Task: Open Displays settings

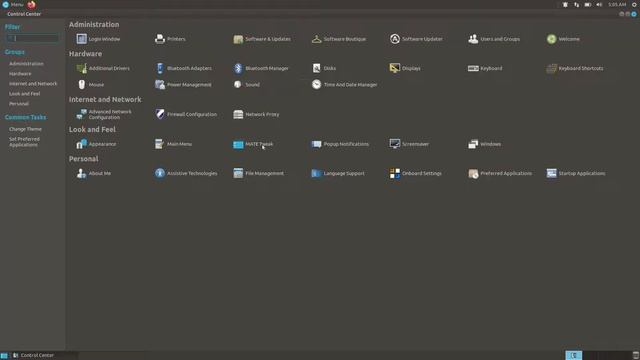Action: click(405, 68)
